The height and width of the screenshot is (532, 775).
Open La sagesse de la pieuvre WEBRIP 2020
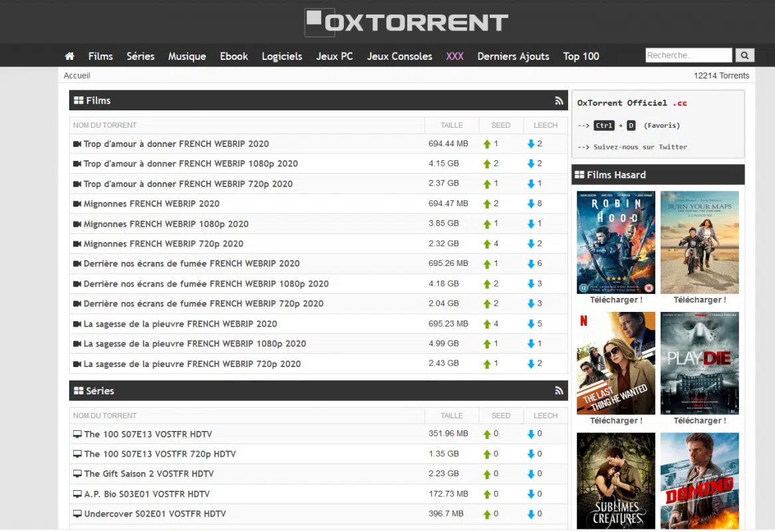point(180,324)
